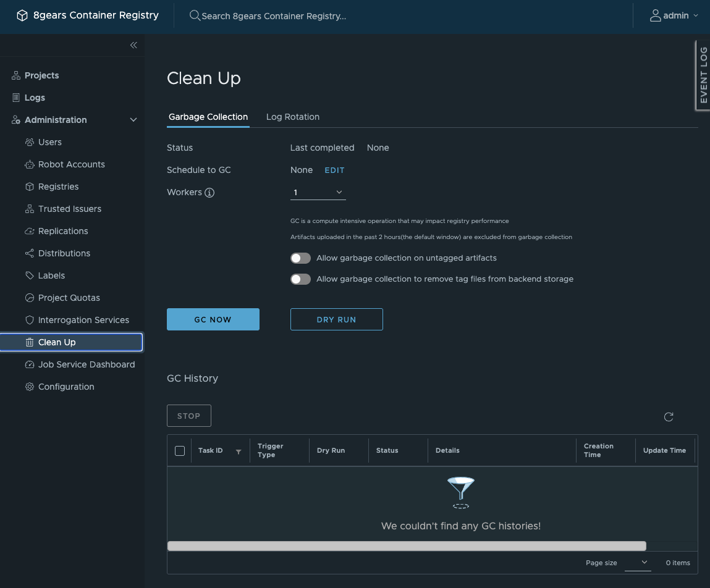Open Robot Accounts page
The width and height of the screenshot is (710, 588).
(72, 164)
